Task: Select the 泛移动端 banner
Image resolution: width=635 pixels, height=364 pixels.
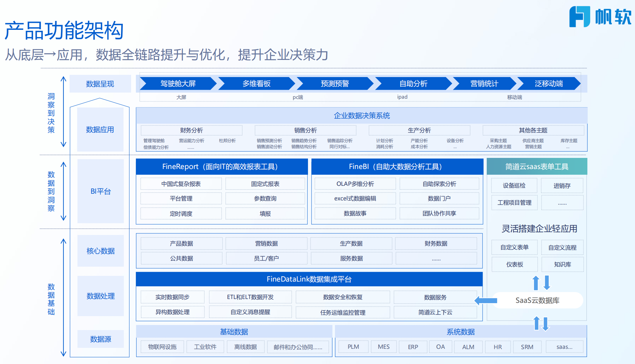Action: (549, 84)
